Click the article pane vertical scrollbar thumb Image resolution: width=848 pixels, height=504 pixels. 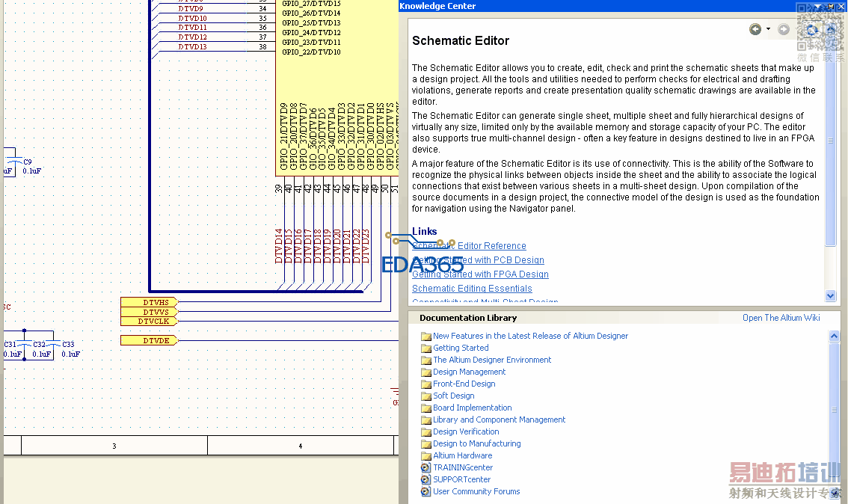(831, 141)
